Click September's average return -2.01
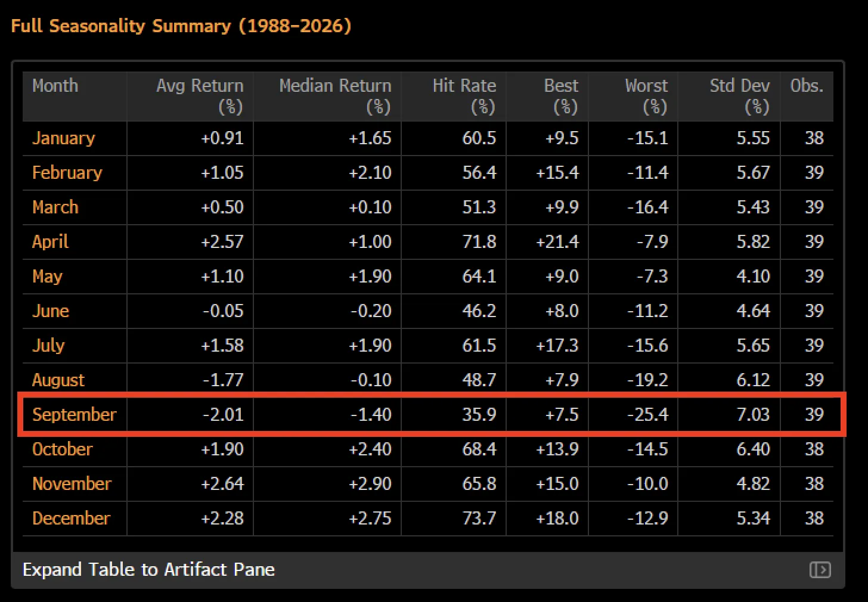Viewport: 868px width, 602px height. tap(223, 415)
